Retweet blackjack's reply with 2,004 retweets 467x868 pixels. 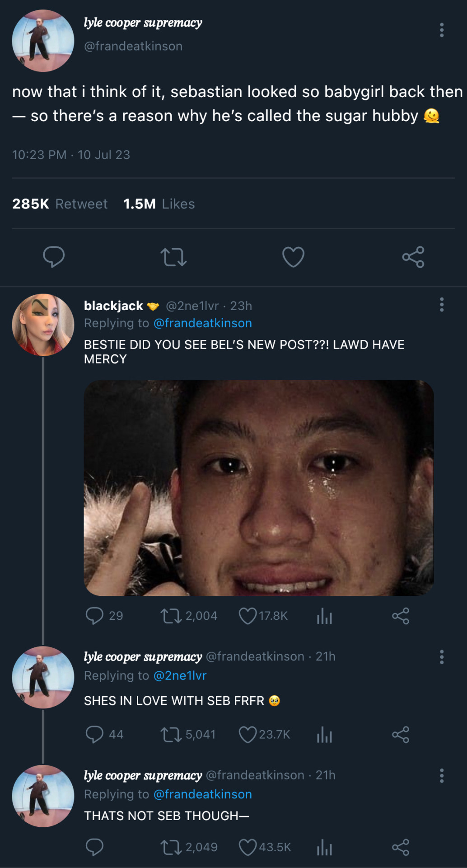171,616
